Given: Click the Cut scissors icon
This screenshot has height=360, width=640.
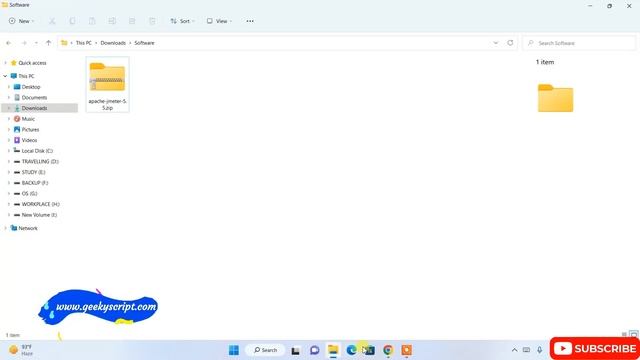Looking at the screenshot, I should coord(52,21).
